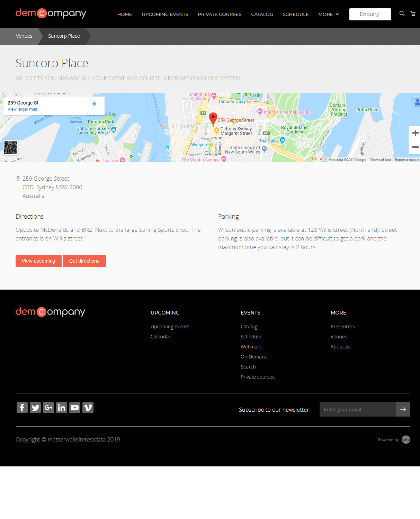Zoom in the map with plus button
The image size is (420, 519).
[415, 133]
